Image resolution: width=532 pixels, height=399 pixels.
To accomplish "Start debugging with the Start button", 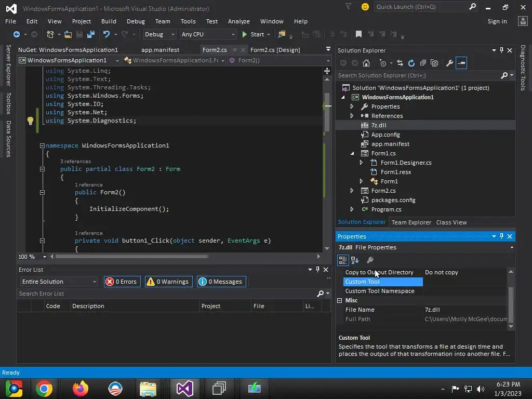I will tap(253, 34).
